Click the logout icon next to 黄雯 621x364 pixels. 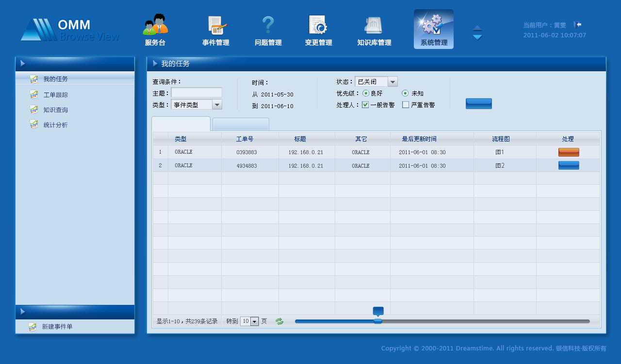click(x=577, y=24)
